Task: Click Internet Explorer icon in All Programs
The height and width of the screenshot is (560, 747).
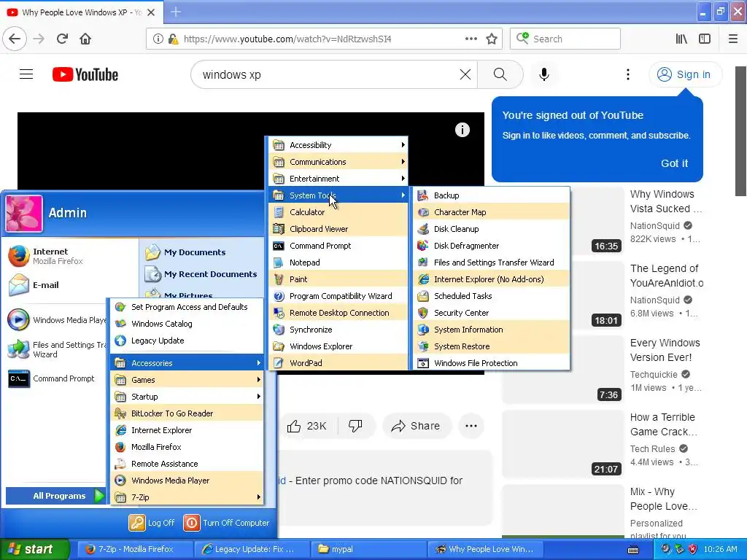Action: 120,430
